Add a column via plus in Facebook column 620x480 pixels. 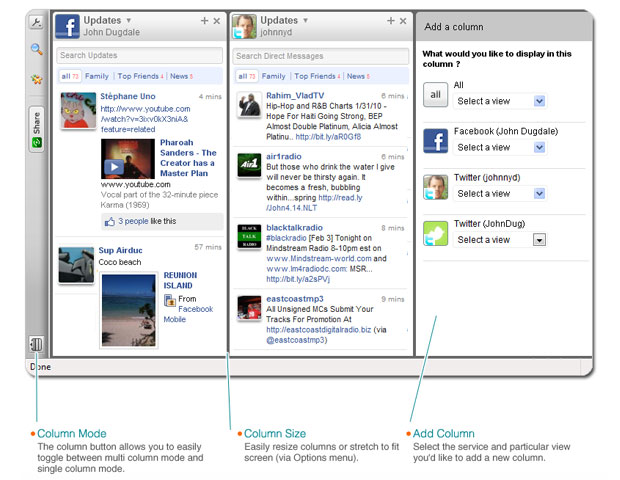tap(204, 21)
